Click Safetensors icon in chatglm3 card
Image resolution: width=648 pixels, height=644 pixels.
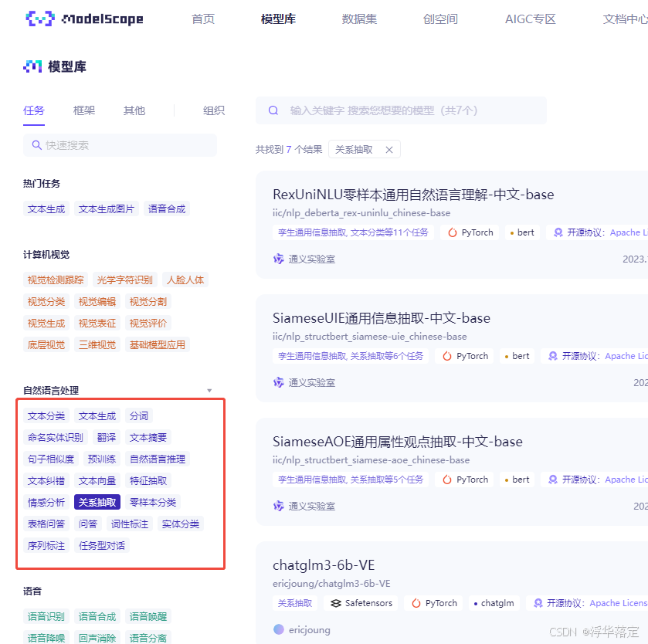[x=336, y=603]
